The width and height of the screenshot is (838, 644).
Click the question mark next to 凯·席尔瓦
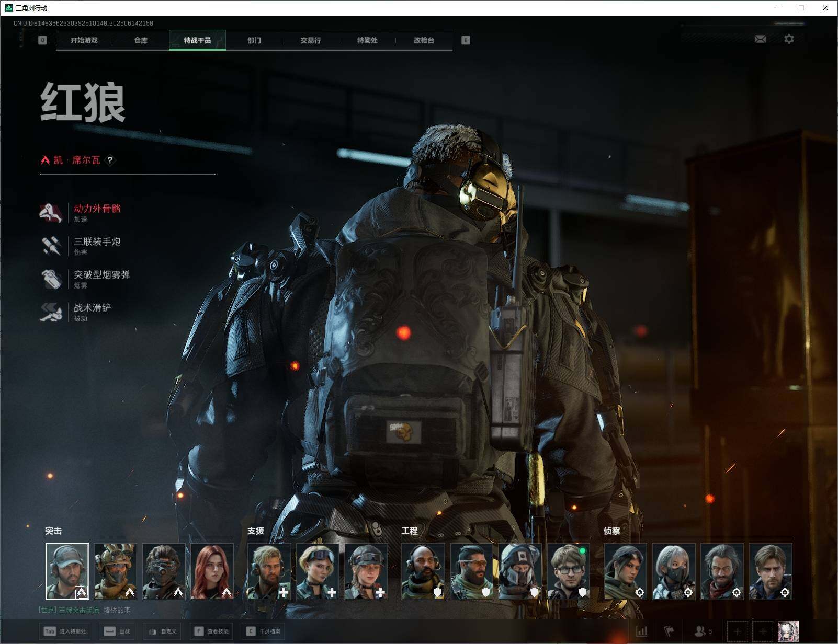point(110,160)
